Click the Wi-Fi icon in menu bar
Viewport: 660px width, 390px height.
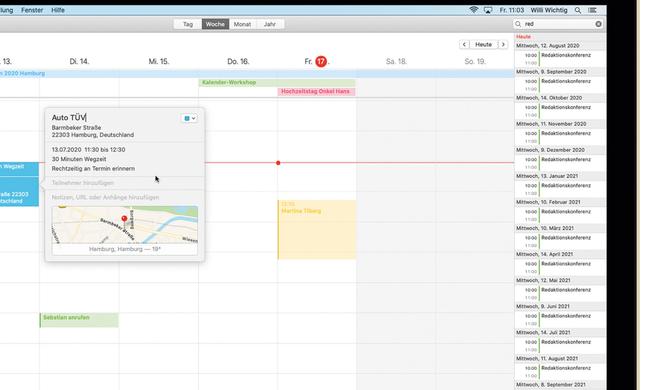pos(474,10)
